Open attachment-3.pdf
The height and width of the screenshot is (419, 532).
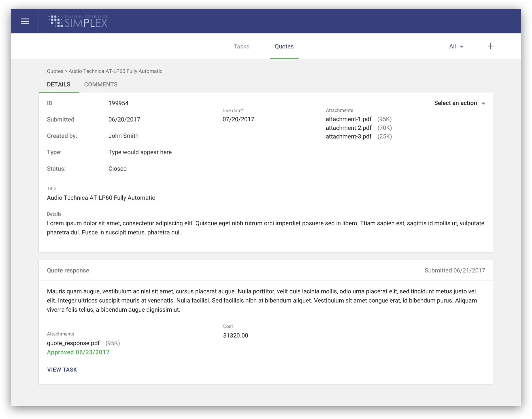point(348,136)
